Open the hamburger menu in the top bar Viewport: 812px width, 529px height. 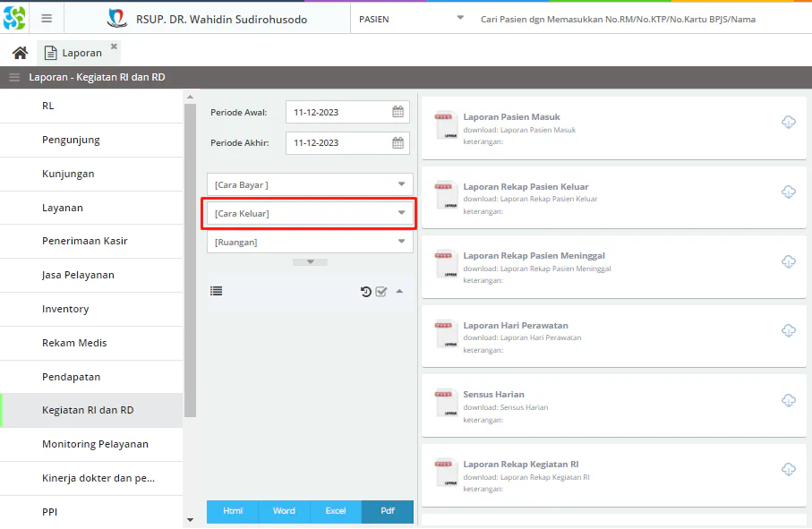[47, 19]
